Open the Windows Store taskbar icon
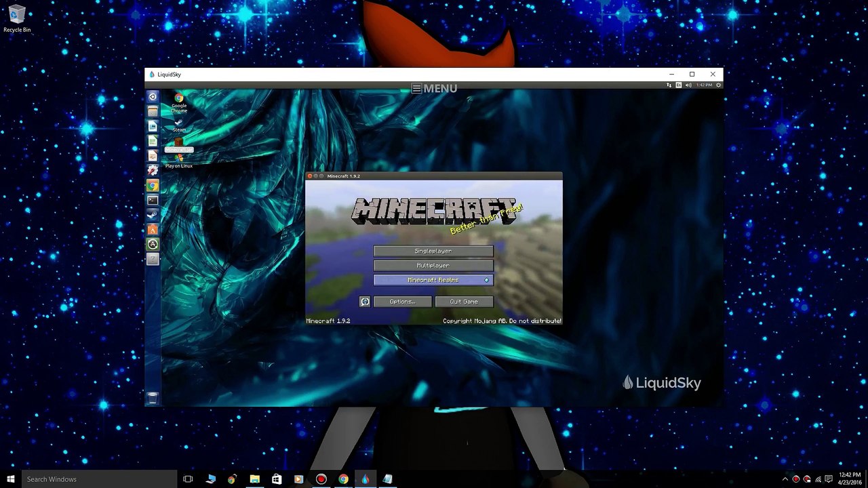The width and height of the screenshot is (868, 488). pyautogui.click(x=277, y=479)
